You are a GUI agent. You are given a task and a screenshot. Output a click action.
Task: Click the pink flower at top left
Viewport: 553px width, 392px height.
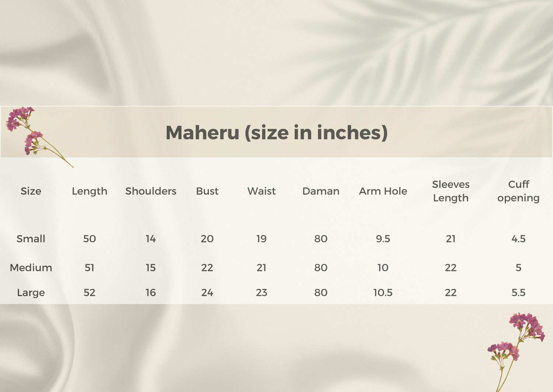tap(26, 129)
